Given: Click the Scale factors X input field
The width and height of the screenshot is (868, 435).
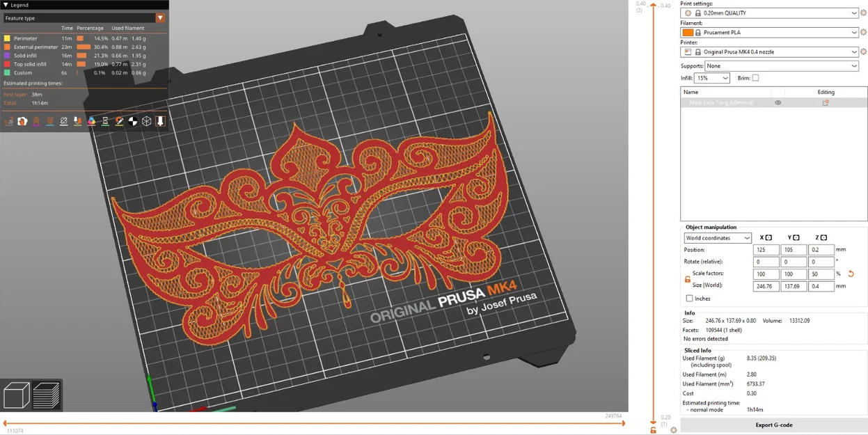Looking at the screenshot, I should pyautogui.click(x=766, y=274).
